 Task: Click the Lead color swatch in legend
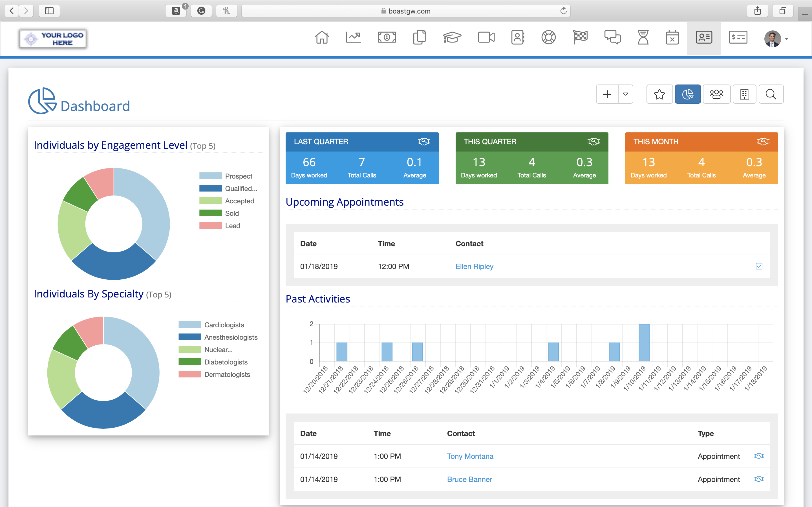click(210, 226)
